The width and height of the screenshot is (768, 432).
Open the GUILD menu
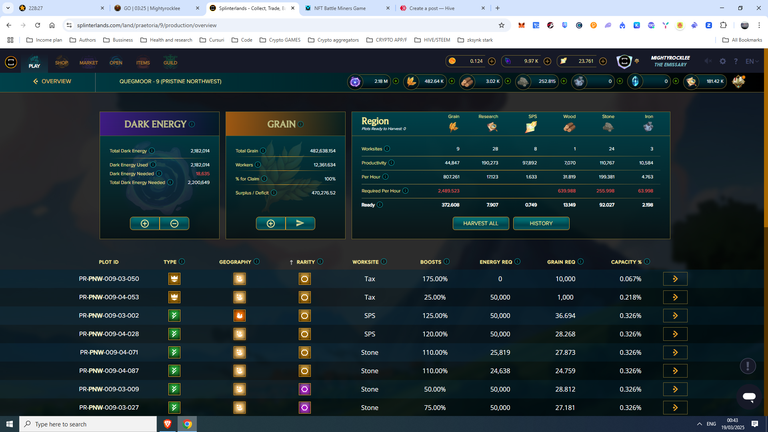[170, 62]
